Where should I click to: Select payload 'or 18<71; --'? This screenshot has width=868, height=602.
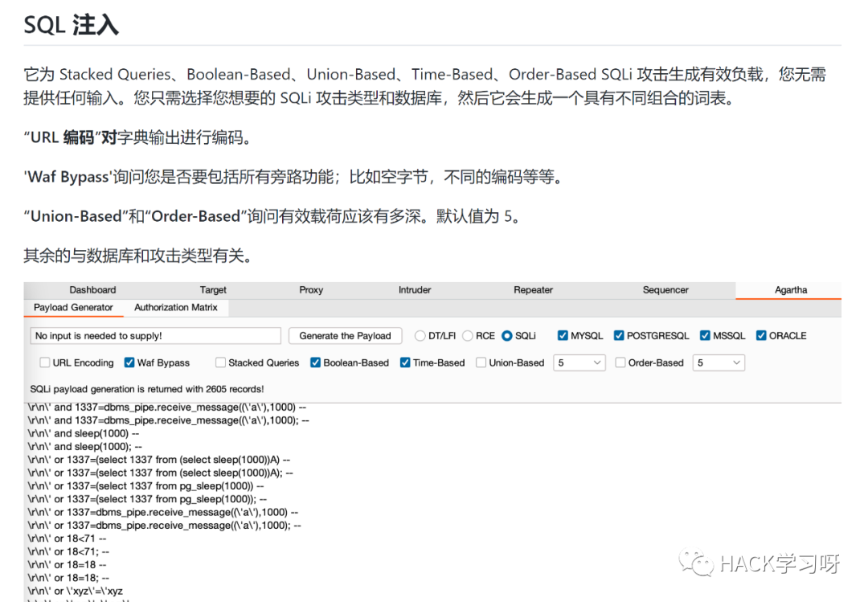tap(68, 551)
